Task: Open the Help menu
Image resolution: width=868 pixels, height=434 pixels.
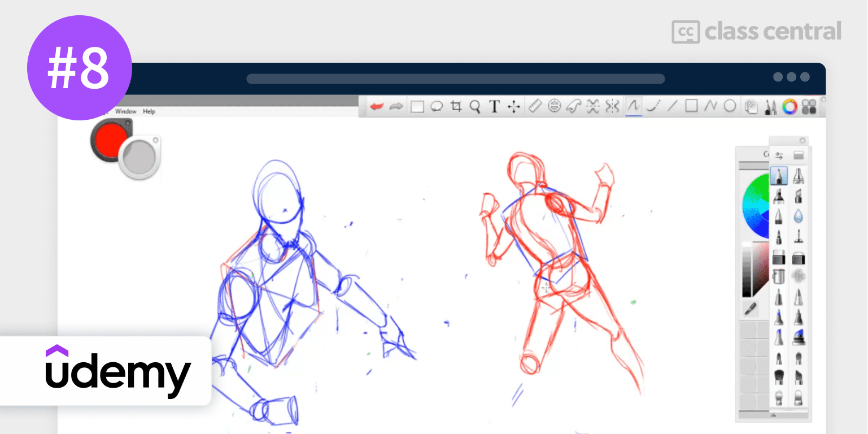Action: point(149,112)
